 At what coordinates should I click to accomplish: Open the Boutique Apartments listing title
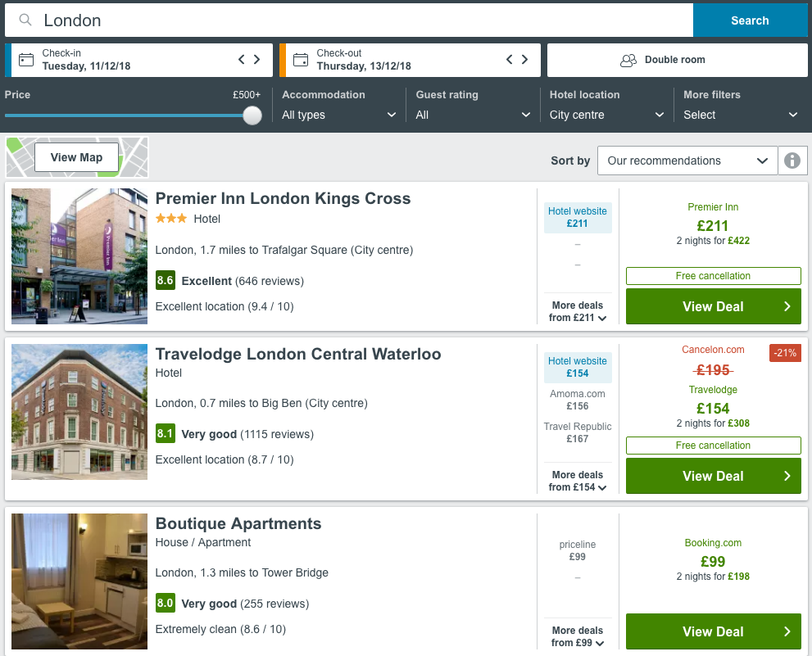click(238, 523)
